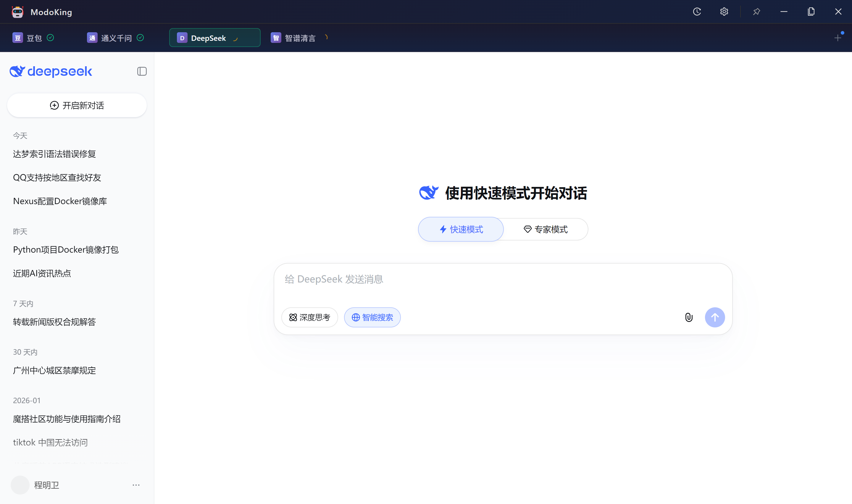Screen dimensions: 852x504
Task: Open chat tiktok 中国无法访问
Action: coord(77,442)
